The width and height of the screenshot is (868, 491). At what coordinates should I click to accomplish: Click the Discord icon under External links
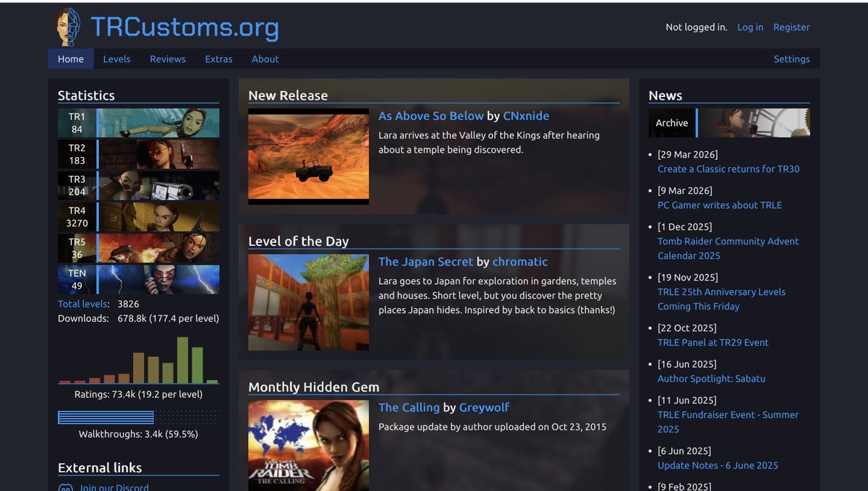pos(65,487)
